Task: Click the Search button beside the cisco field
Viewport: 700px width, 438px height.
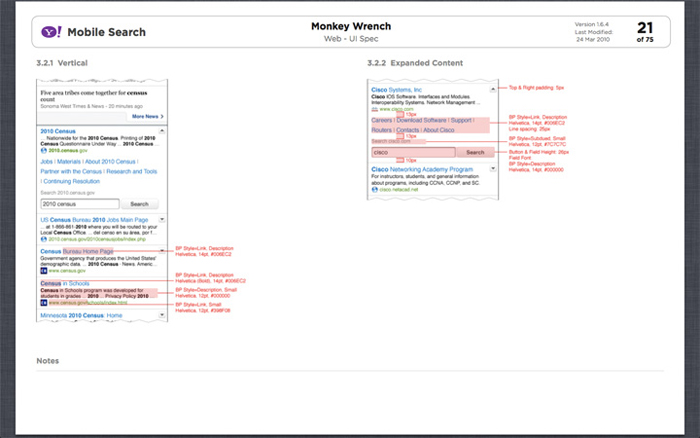Action: tap(475, 152)
